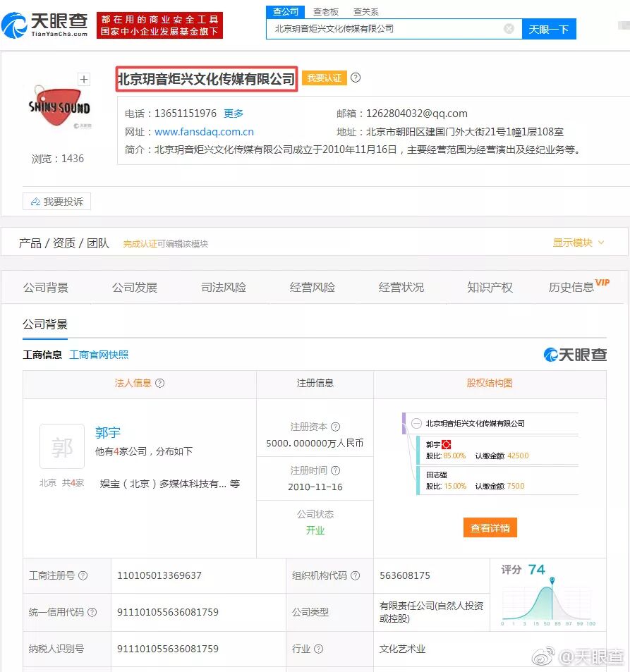Click the 天眼一下 search button
The height and width of the screenshot is (672, 630).
548,29
